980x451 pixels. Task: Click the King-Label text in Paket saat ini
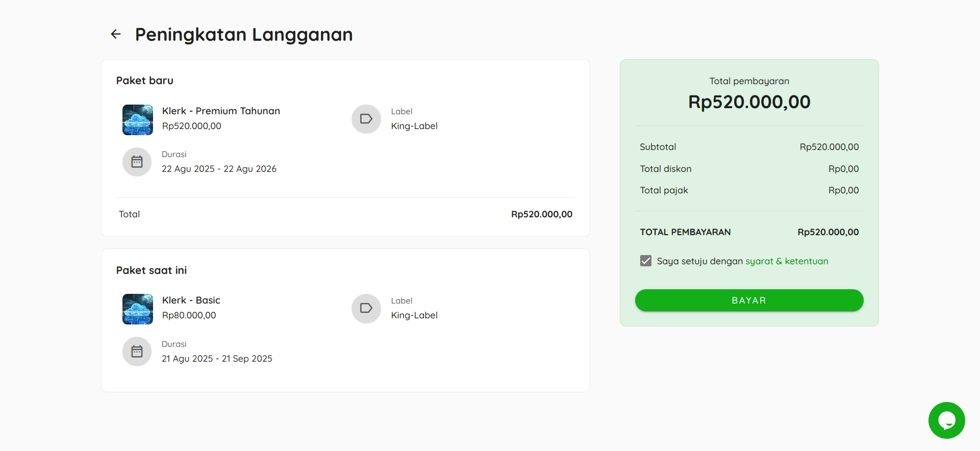(414, 315)
